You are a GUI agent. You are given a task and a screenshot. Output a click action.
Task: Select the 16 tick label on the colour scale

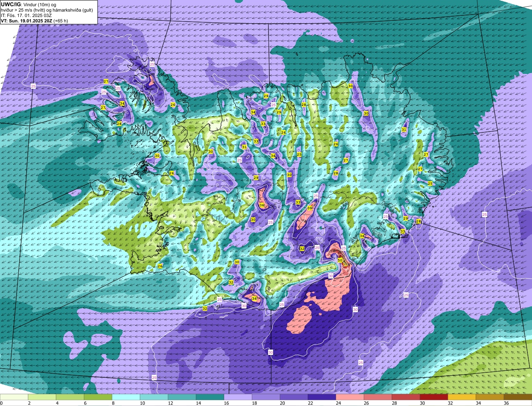pyautogui.click(x=226, y=403)
